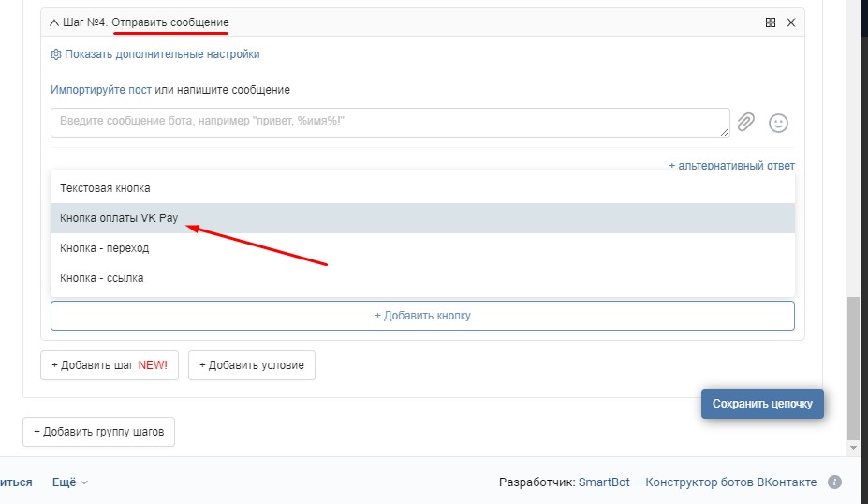Remove step №4 with the X icon

(x=791, y=22)
